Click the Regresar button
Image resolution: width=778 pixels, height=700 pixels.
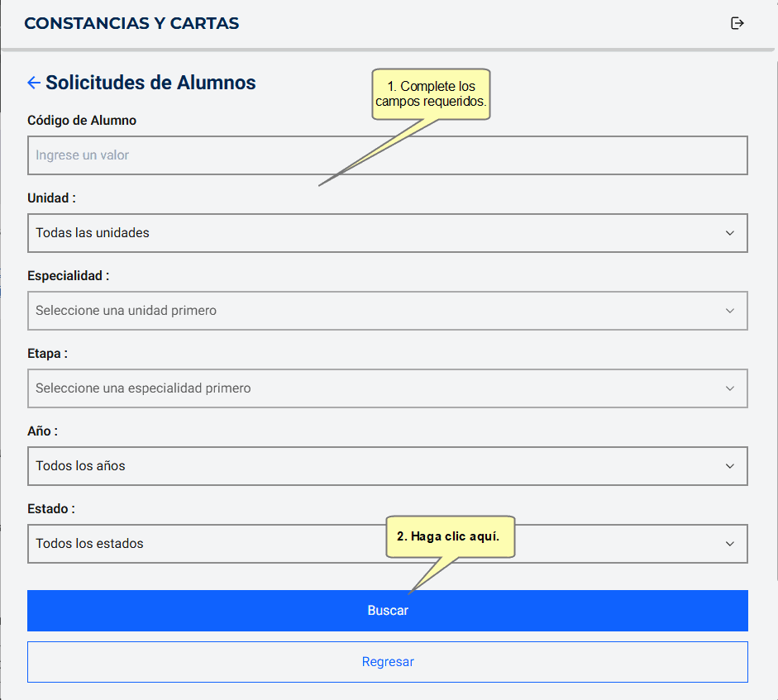coord(387,662)
